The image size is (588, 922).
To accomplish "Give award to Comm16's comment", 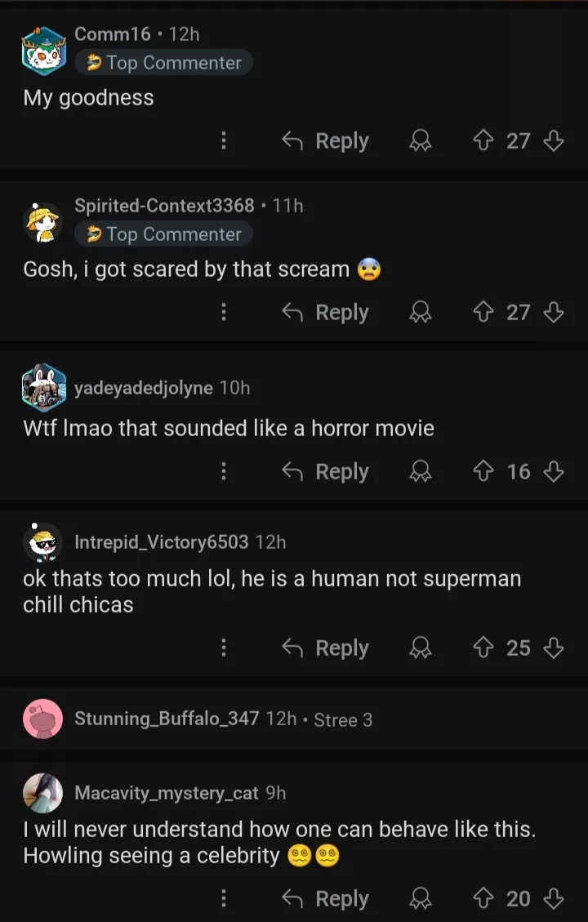I will (x=421, y=141).
